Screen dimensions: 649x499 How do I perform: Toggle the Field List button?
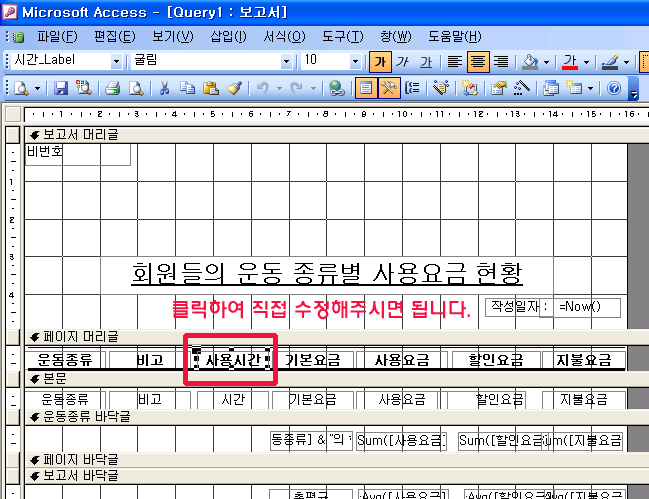click(366, 88)
